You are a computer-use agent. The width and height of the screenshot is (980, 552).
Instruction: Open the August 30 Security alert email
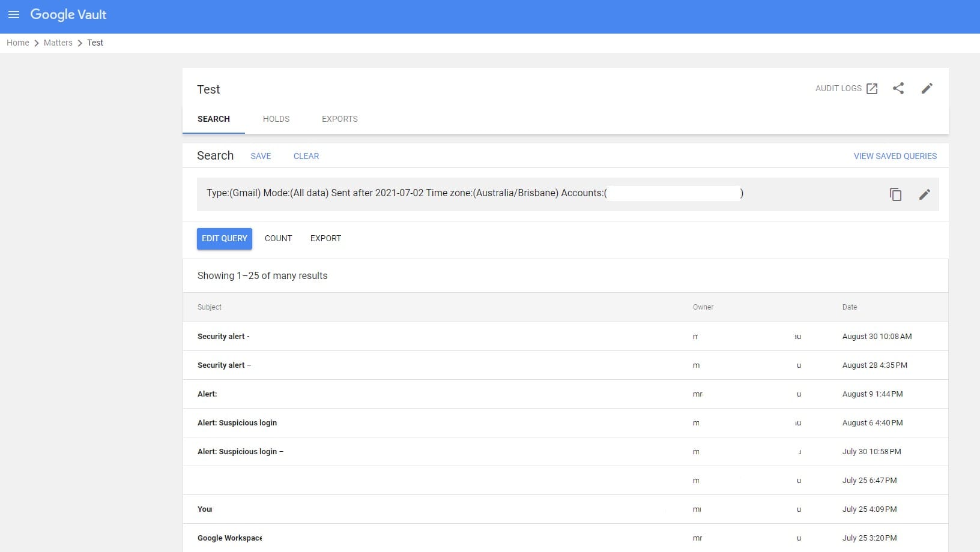click(x=223, y=337)
